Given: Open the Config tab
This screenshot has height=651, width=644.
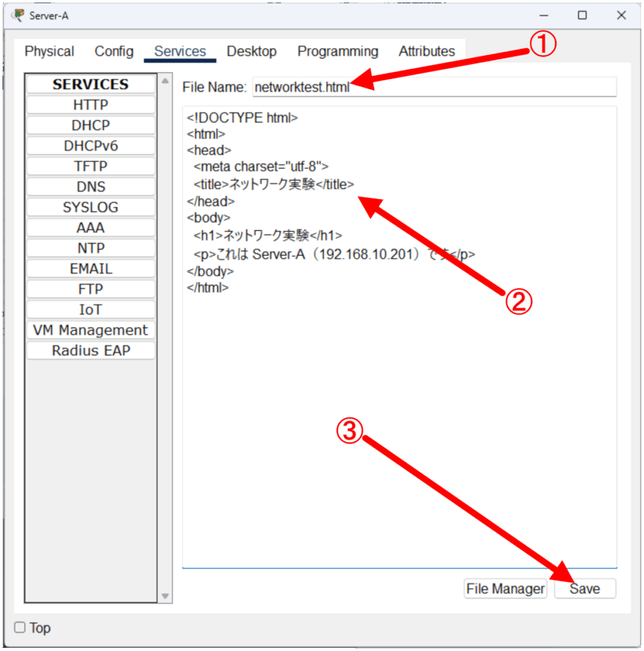Looking at the screenshot, I should (114, 51).
